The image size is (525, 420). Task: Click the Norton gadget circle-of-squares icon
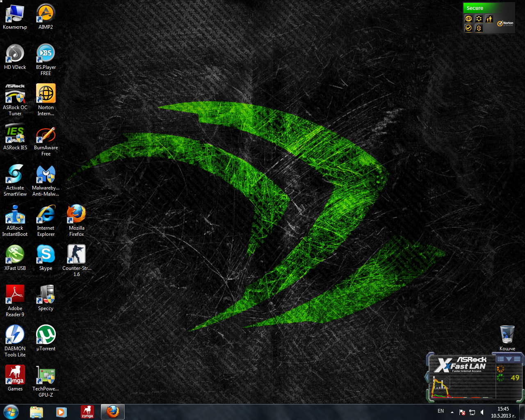tap(478, 18)
